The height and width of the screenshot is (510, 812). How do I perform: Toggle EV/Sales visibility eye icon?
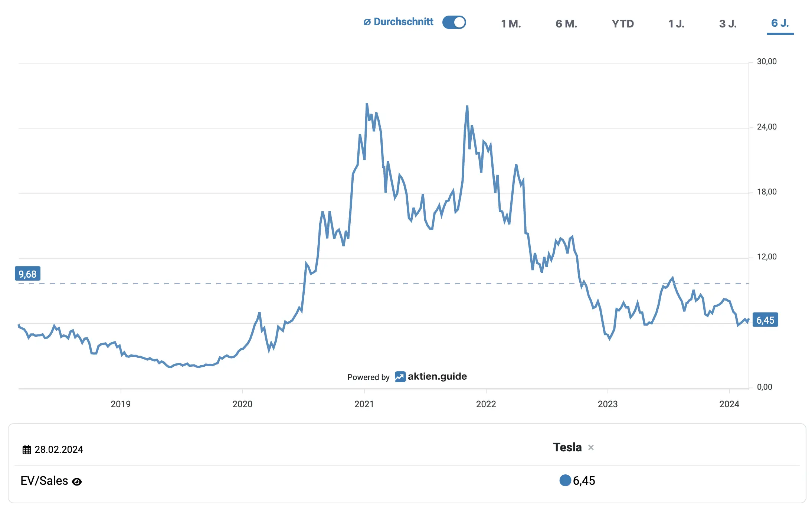[x=77, y=482]
